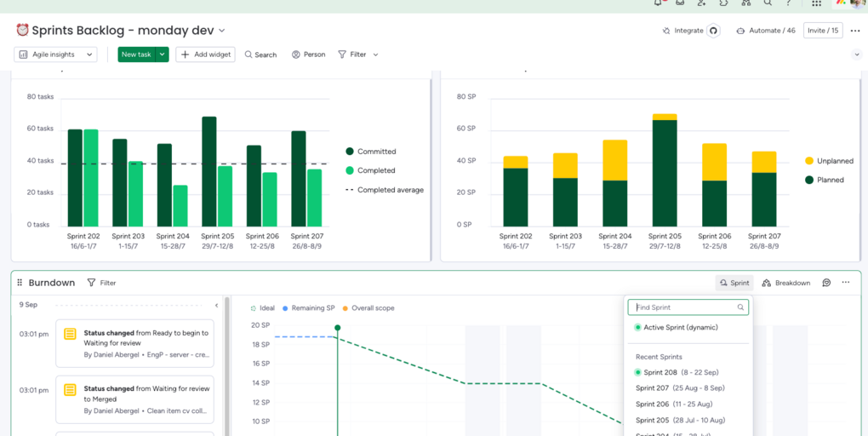
Task: Click Search in the board toolbar
Action: point(260,54)
